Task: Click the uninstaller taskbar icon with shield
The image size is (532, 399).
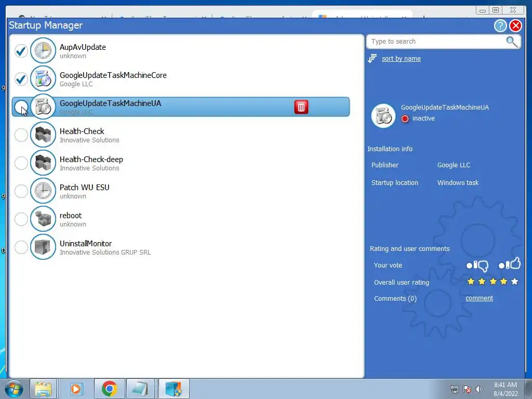Action: pos(174,389)
